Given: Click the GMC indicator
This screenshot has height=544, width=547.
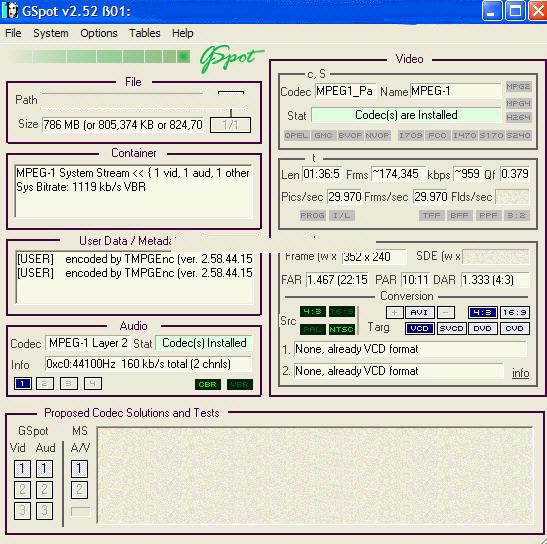Looking at the screenshot, I should pyautogui.click(x=323, y=135).
